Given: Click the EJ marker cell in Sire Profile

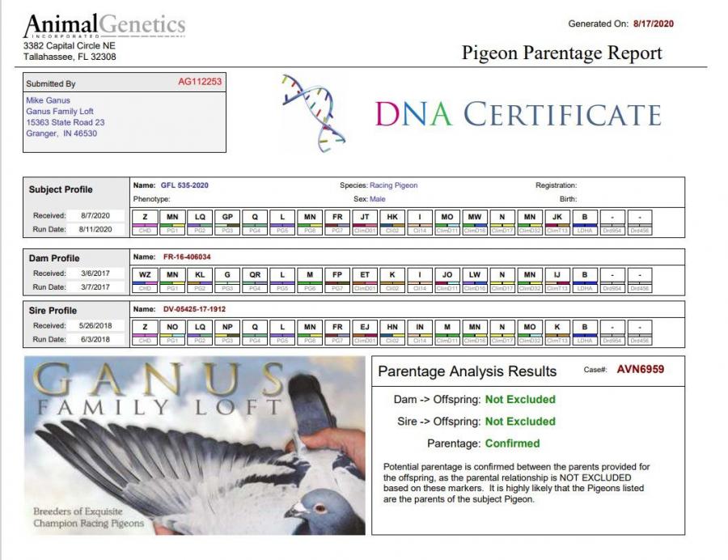Looking at the screenshot, I should [x=365, y=333].
